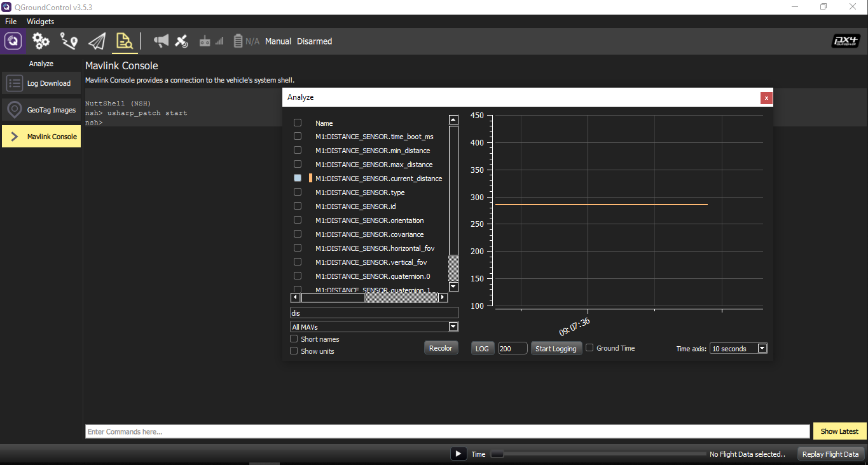Click the variable list scroll down arrow

click(x=453, y=287)
